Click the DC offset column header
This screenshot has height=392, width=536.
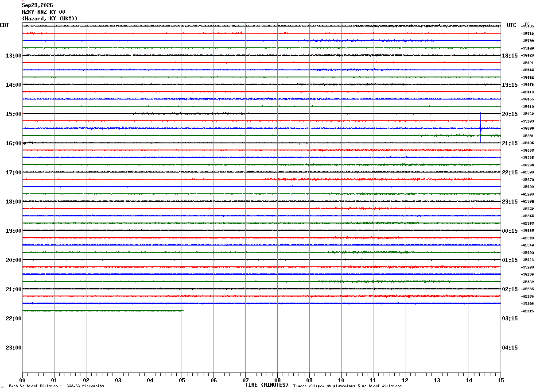click(x=527, y=24)
